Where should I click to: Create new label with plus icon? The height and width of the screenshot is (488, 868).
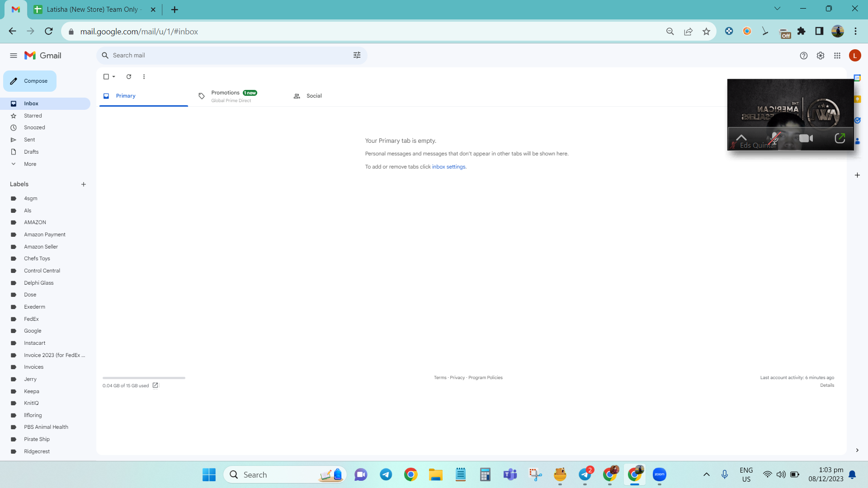pyautogui.click(x=84, y=184)
